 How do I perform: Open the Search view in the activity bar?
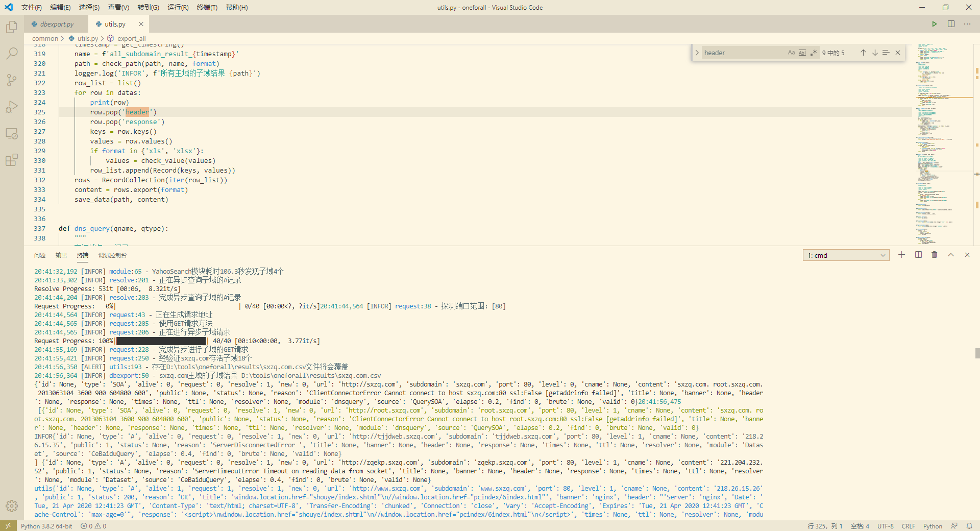pos(11,54)
